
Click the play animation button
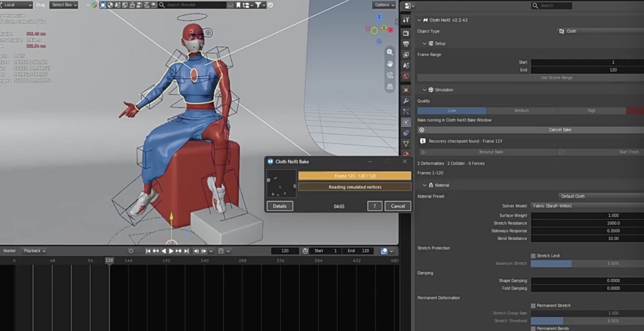[x=171, y=251]
